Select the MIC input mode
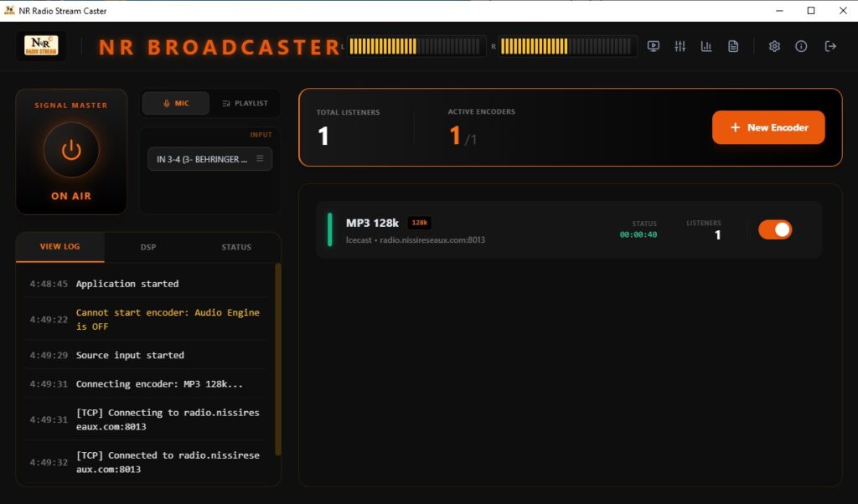The height and width of the screenshot is (504, 858). pos(176,103)
